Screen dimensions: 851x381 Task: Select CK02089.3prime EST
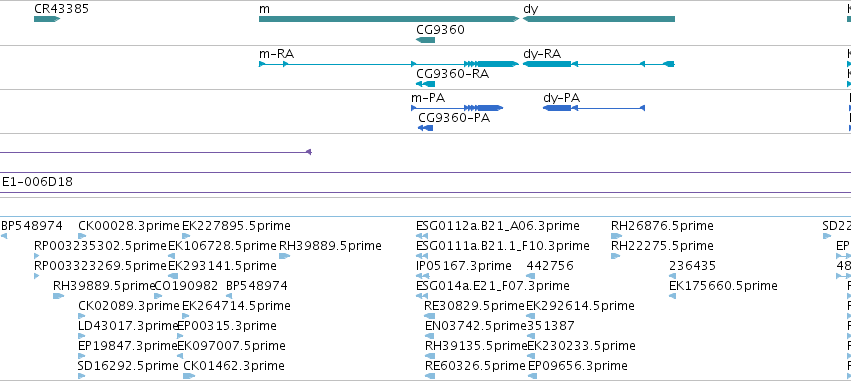coord(129,306)
